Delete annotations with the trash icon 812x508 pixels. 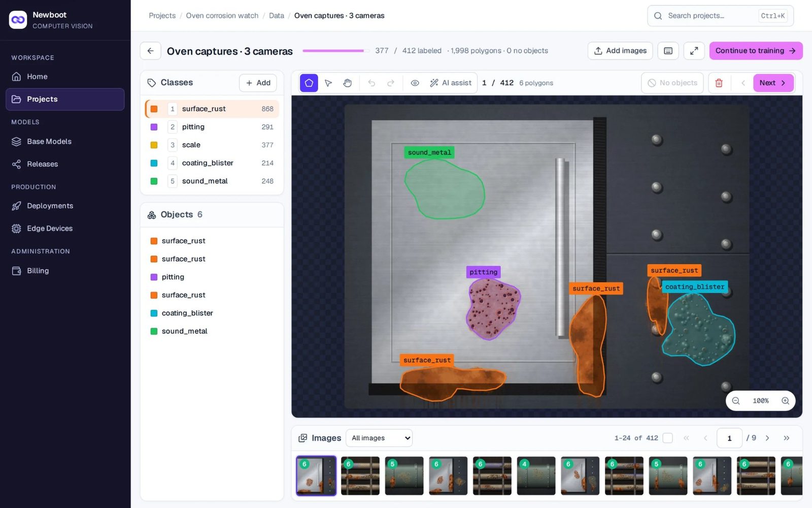[x=719, y=83]
